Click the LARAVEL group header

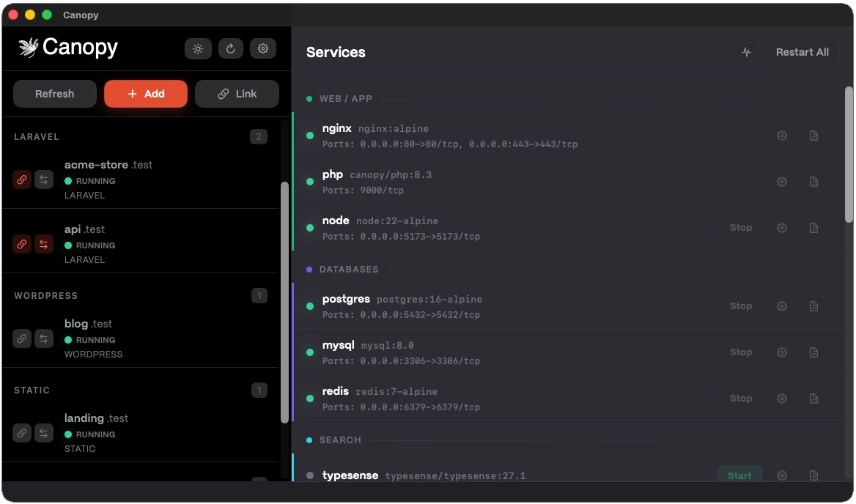[x=37, y=137]
